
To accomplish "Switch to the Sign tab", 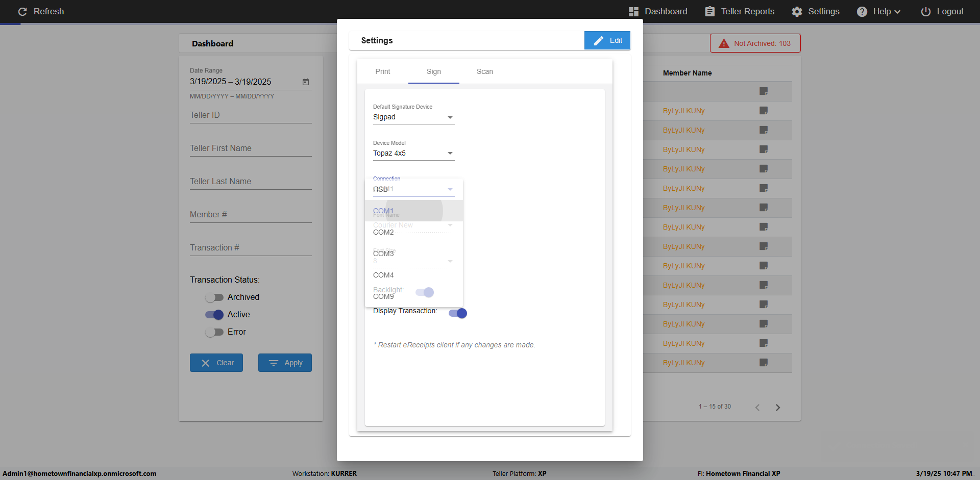I will [434, 71].
